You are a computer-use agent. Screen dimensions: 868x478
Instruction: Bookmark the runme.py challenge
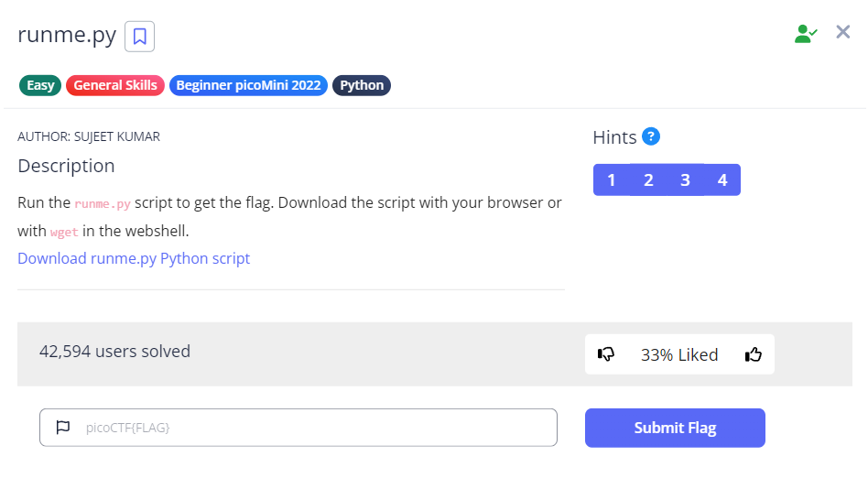[x=139, y=37]
